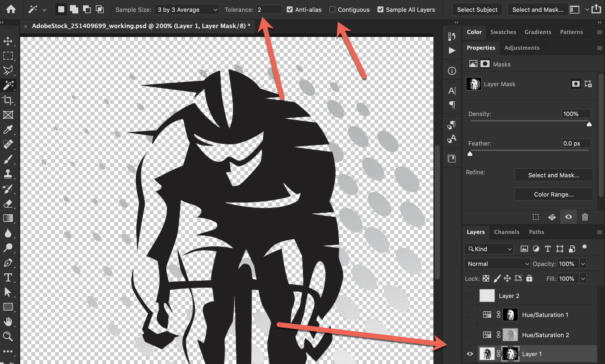Select the Brush tool
Viewport: 605px width, 364px height.
[8, 159]
